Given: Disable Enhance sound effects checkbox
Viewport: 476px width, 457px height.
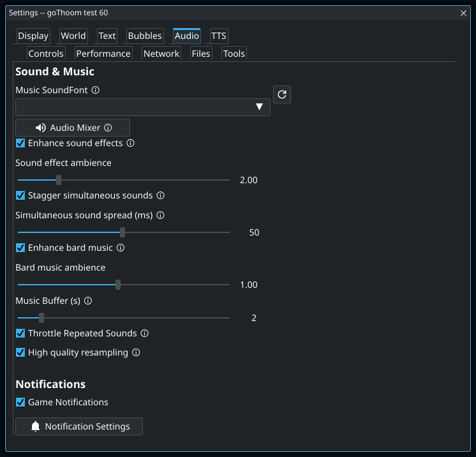Looking at the screenshot, I should (x=20, y=143).
